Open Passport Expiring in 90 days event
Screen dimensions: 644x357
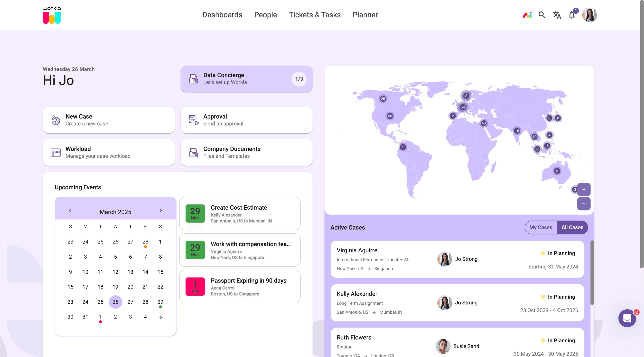(240, 287)
